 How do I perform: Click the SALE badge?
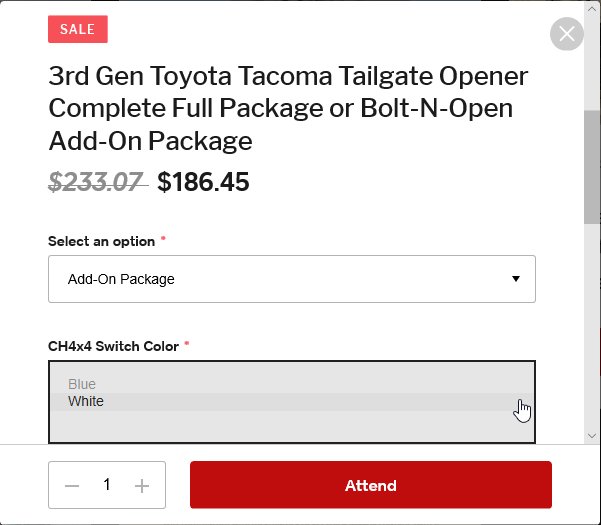(78, 29)
